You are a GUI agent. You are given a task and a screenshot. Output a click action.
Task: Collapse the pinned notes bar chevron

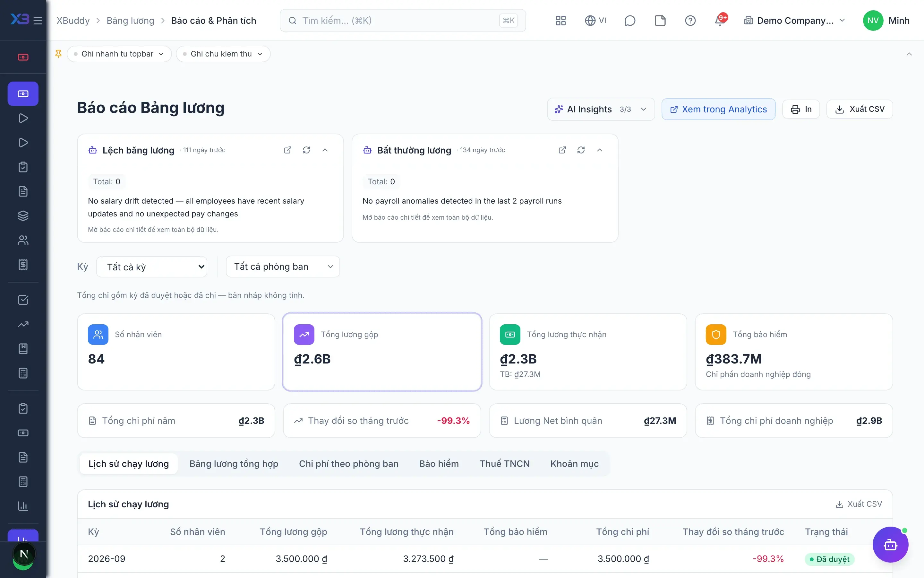(909, 54)
